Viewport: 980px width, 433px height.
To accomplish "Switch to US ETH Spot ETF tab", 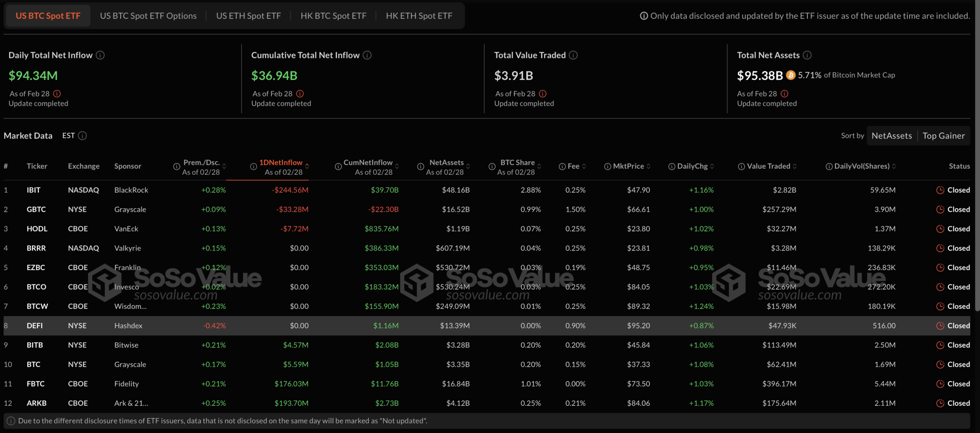I will point(248,16).
